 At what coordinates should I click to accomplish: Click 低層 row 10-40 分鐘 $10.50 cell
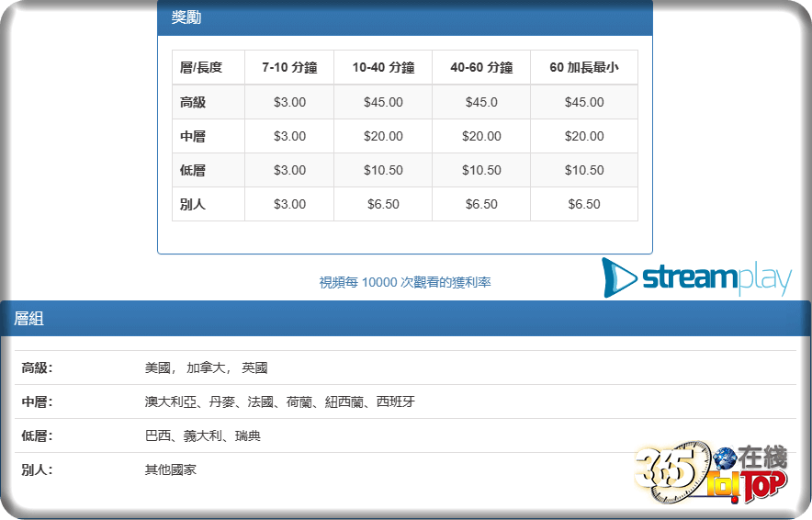click(383, 170)
